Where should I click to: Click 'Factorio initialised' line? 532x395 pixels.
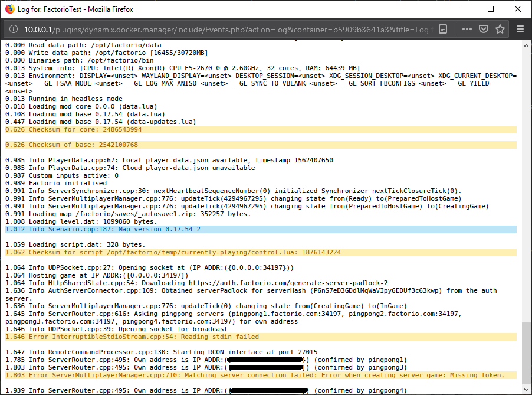[x=56, y=184]
